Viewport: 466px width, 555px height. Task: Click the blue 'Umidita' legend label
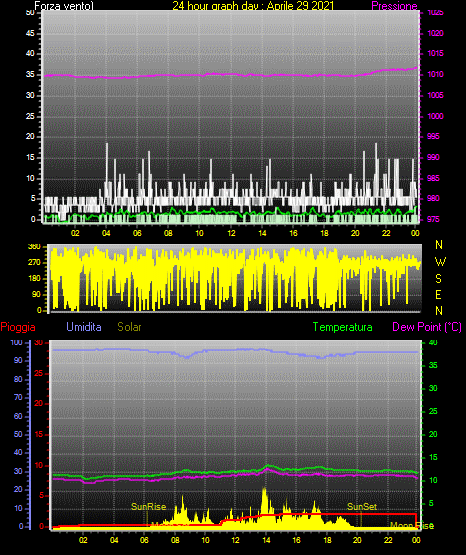(84, 327)
